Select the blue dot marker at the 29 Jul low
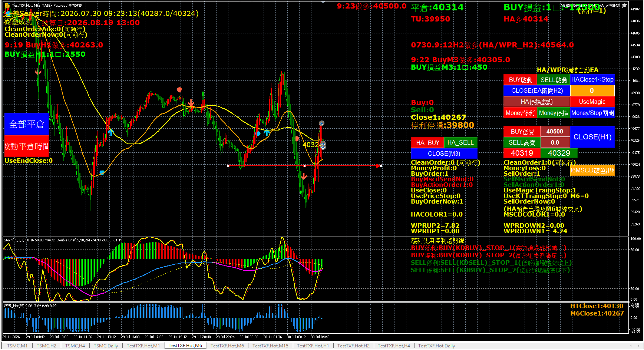This screenshot has height=350, width=644. (102, 173)
